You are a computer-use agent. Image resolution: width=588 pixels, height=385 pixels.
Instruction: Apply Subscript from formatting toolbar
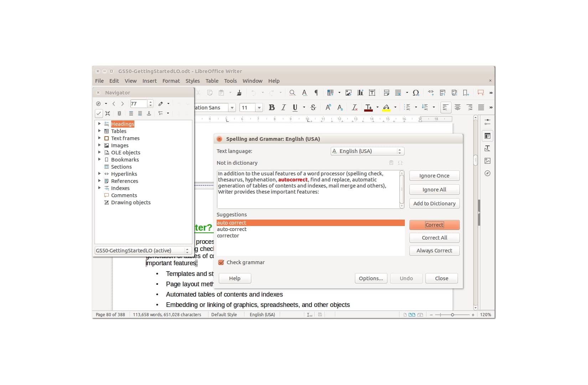[340, 107]
